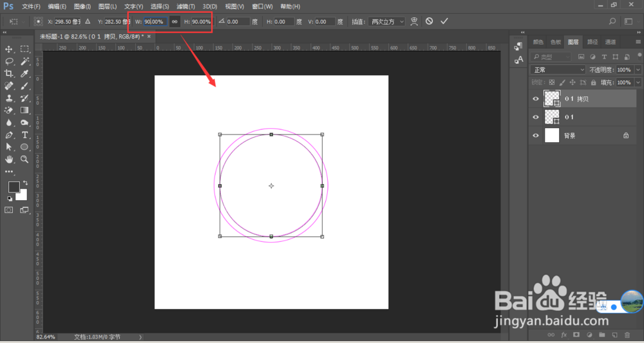Open the 滤镜(T) menu
644x343 pixels.
tap(185, 6)
